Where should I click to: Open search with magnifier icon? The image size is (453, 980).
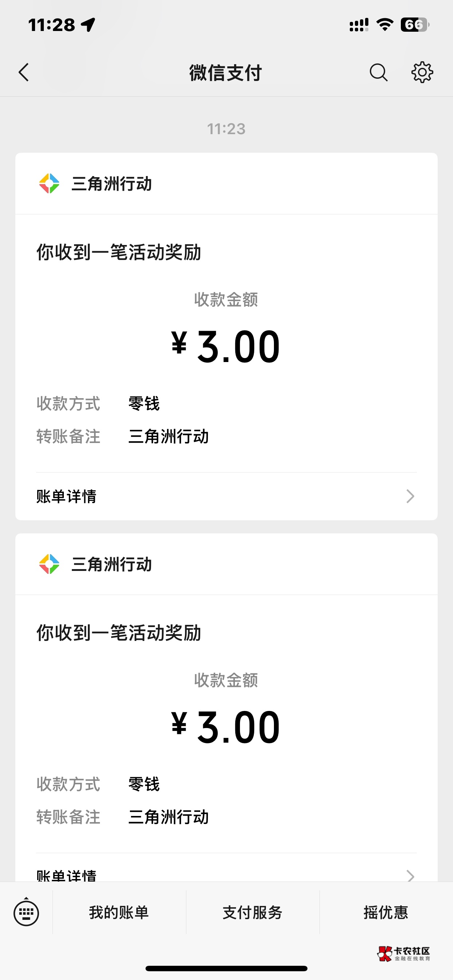(378, 72)
